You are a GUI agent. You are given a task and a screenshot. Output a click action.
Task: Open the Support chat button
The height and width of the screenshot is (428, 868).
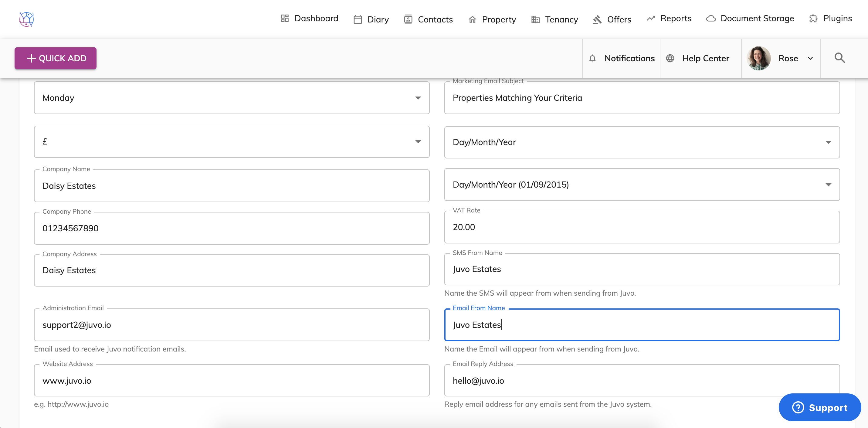coord(819,407)
